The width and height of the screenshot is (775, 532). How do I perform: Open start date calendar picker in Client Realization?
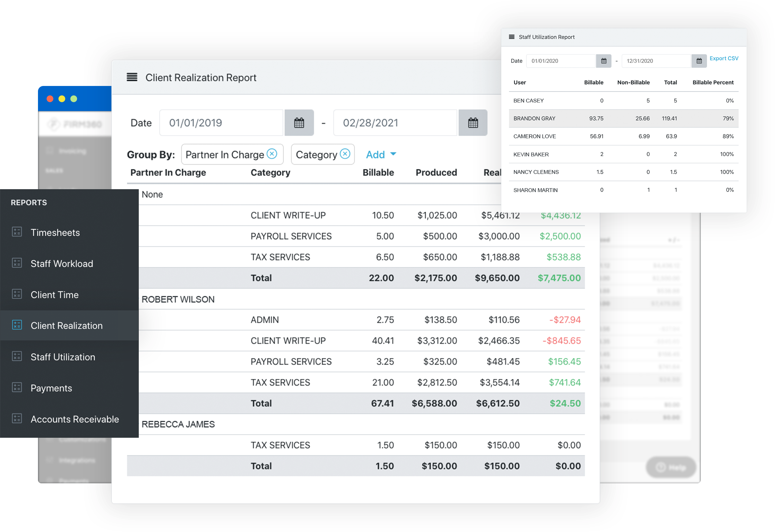[299, 123]
